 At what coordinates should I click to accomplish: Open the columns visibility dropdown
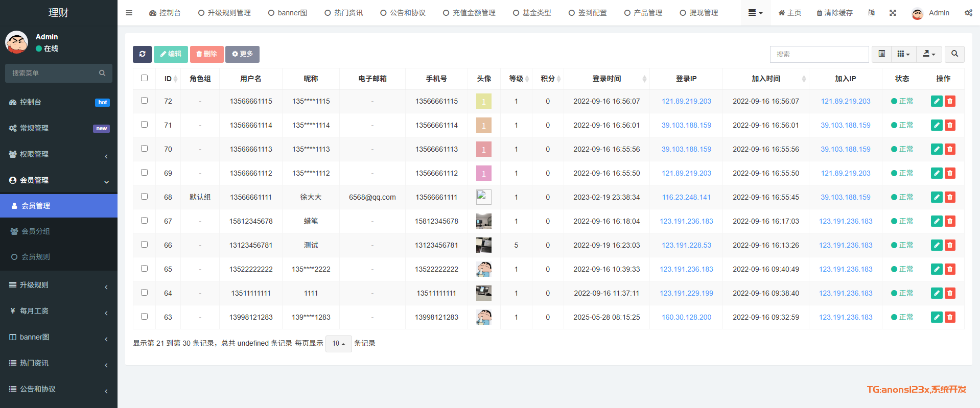click(903, 54)
